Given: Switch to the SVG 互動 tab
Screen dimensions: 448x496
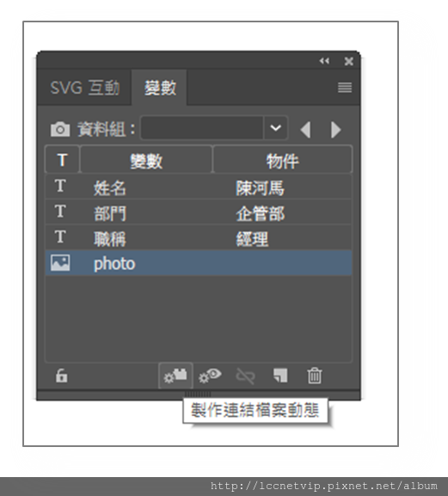Looking at the screenshot, I should point(84,88).
